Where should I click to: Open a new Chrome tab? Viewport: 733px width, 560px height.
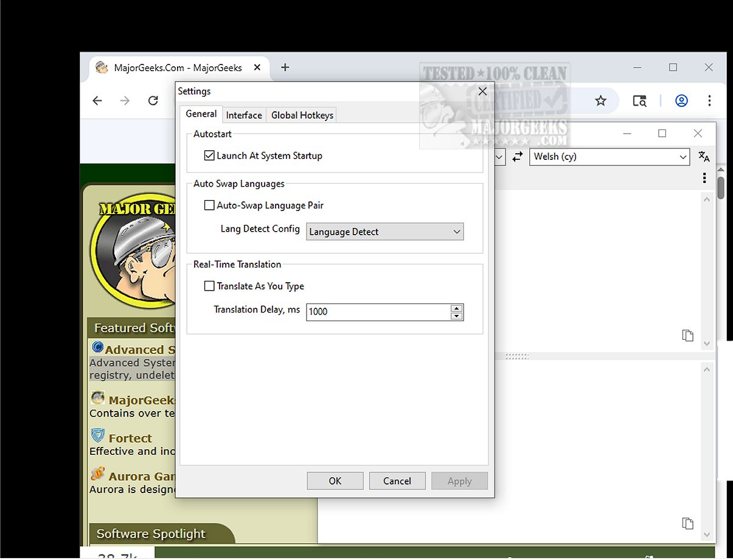point(285,67)
